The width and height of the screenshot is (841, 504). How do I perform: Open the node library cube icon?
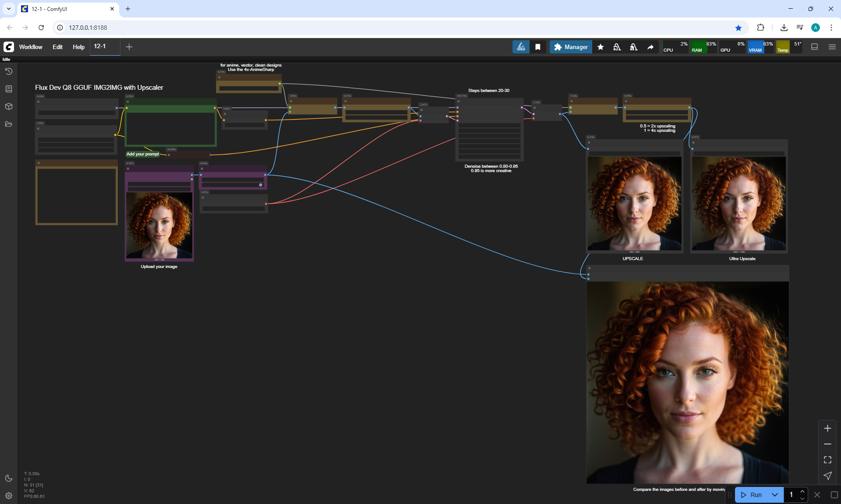point(9,106)
